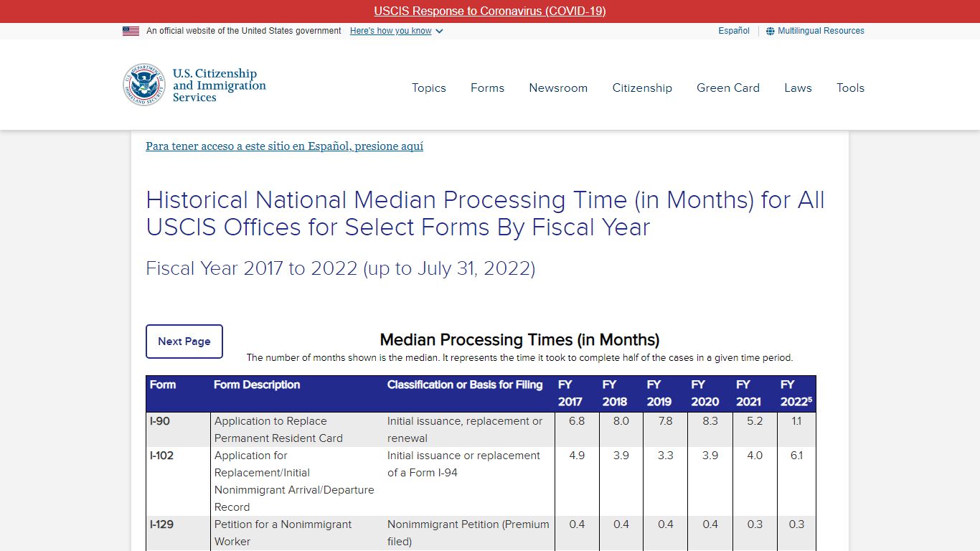Viewport: 980px width, 551px height.
Task: Click the FY 2020 column header
Action: (710, 393)
